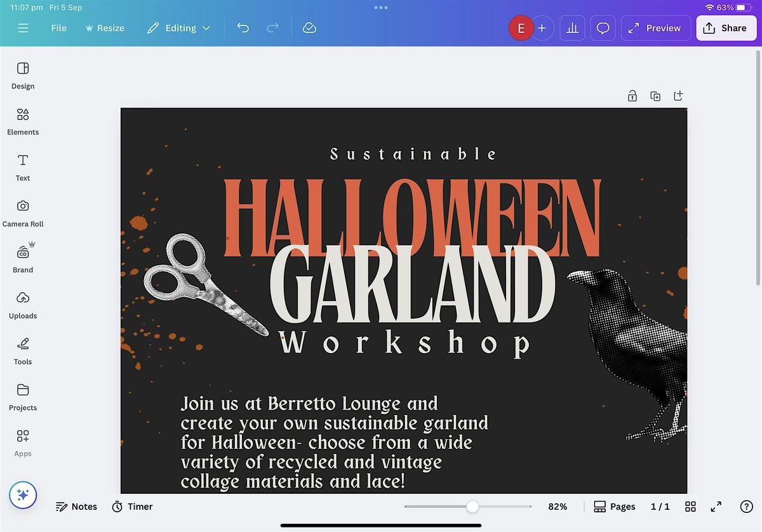The image size is (762, 532).
Task: Open the analytics bar chart icon
Action: [572, 29]
